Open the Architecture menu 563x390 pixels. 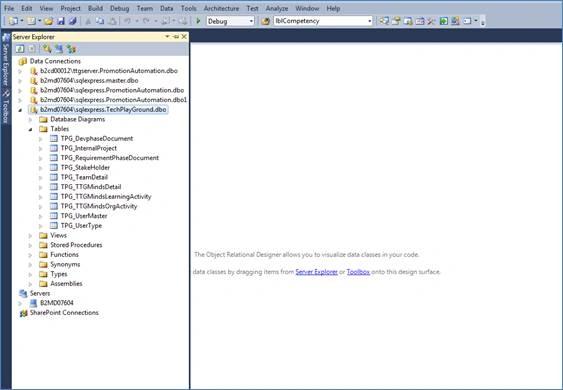click(x=221, y=8)
